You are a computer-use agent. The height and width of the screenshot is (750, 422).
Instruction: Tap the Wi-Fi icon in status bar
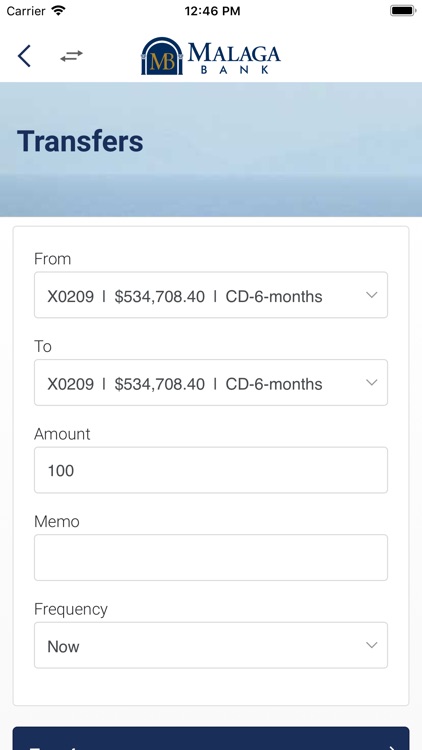58,11
